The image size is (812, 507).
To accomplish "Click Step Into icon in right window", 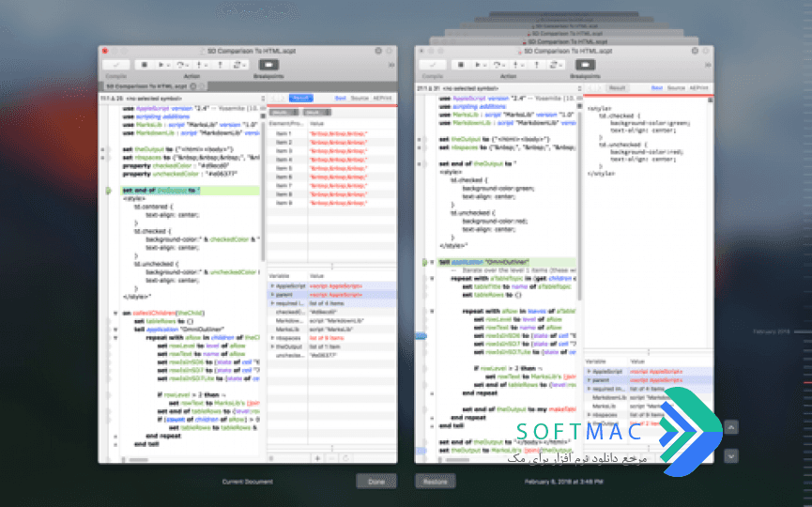I will pyautogui.click(x=517, y=65).
